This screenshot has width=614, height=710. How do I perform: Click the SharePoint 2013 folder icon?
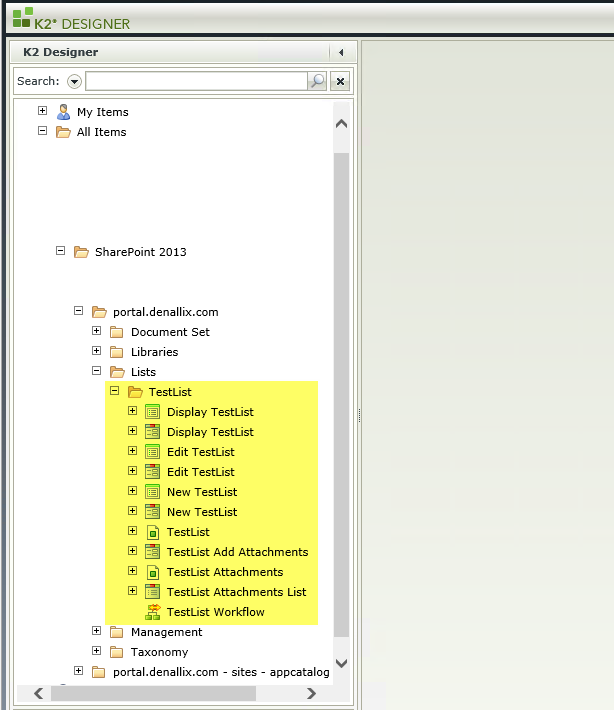click(x=81, y=252)
